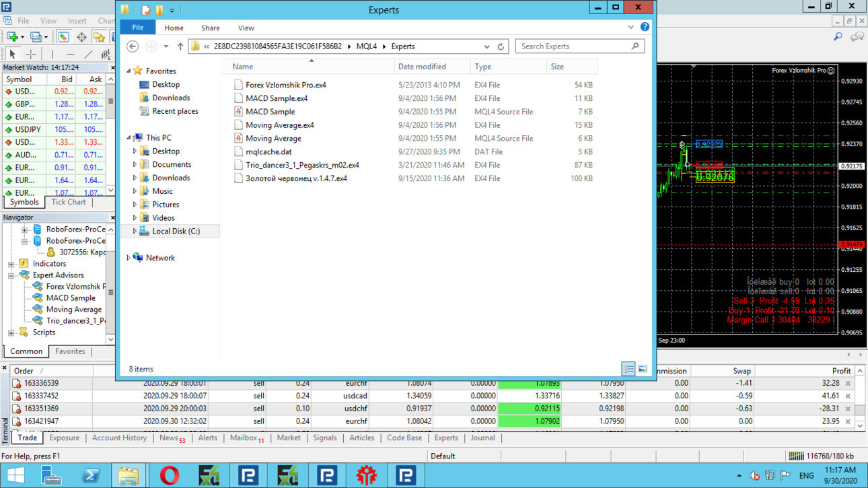Screen dimensions: 868x488
Task: Open the Explorer Home ribbon tab
Action: [x=174, y=28]
